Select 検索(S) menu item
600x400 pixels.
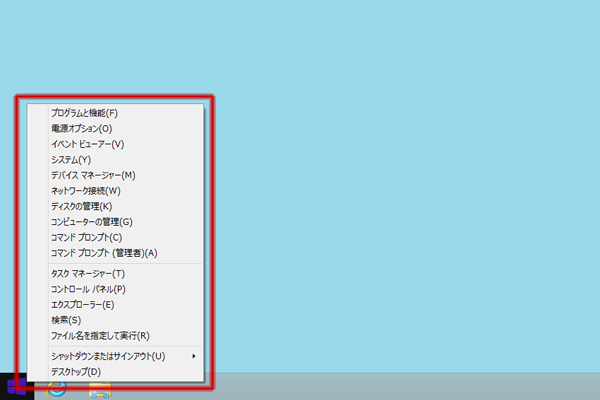click(115, 320)
